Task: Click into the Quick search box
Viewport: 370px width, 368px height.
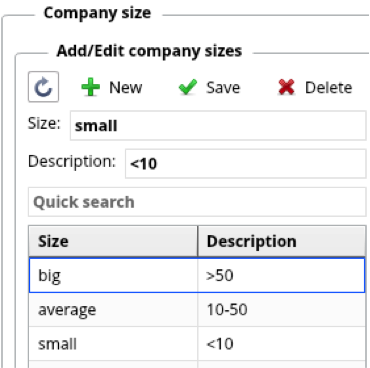Action: click(x=197, y=202)
